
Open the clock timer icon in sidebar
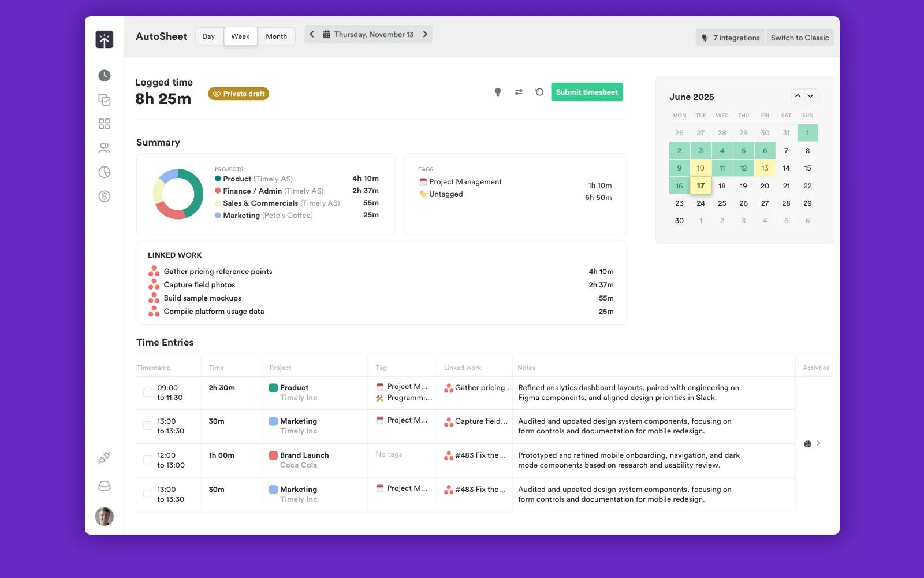105,76
